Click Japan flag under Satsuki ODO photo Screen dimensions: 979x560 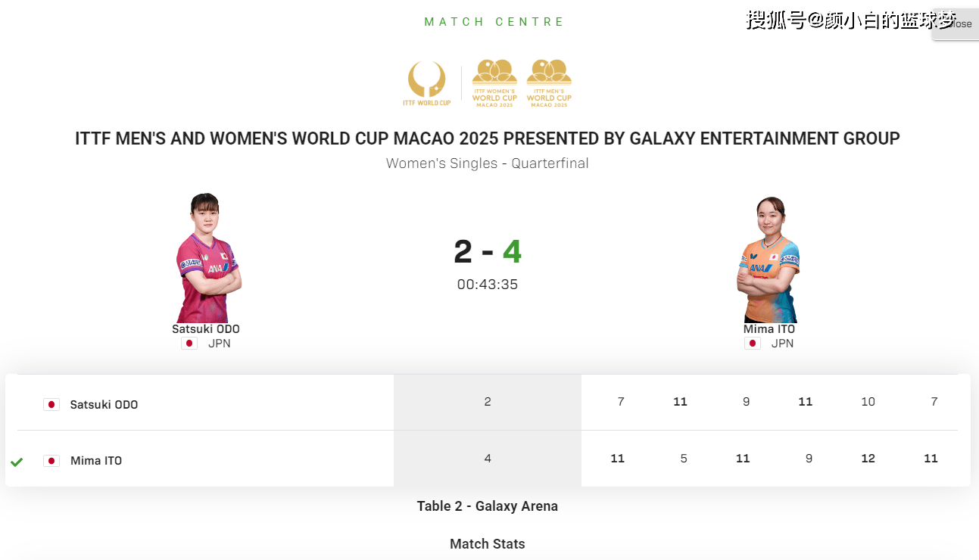[x=189, y=344]
